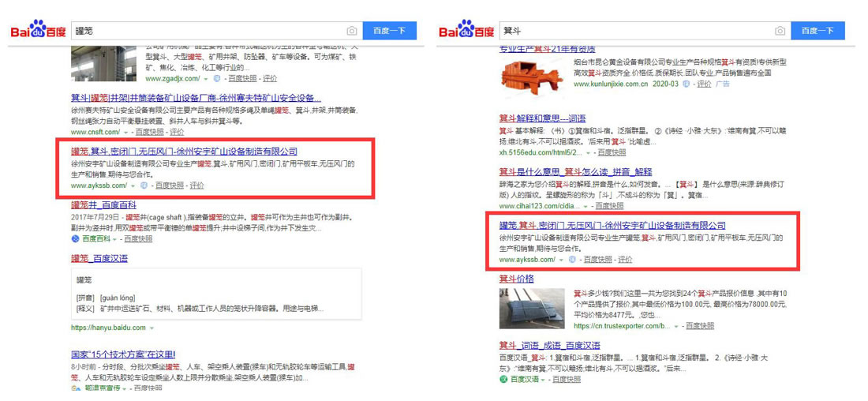The image size is (868, 401).
Task: Open image search camera icon in 罐笼 search box
Action: pyautogui.click(x=352, y=31)
